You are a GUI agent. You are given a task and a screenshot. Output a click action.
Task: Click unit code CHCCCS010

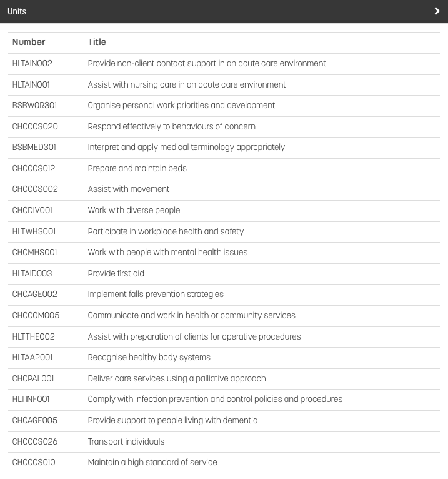tap(34, 463)
